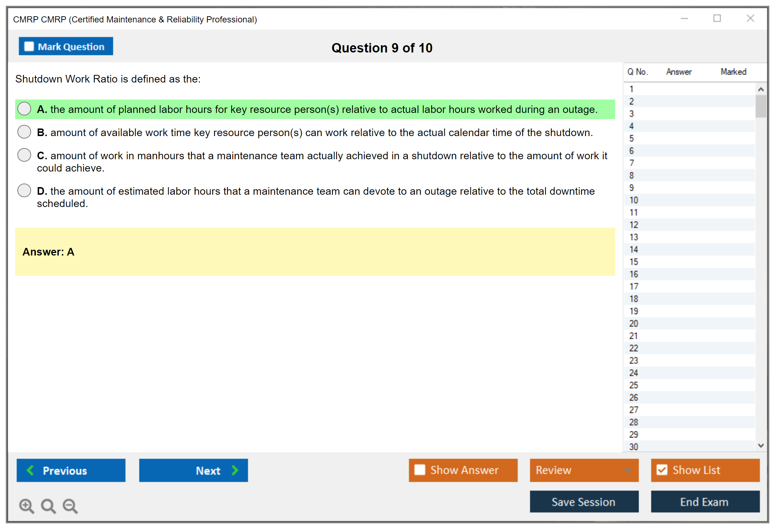778x532 pixels.
Task: Click the Save Session button
Action: pos(584,502)
